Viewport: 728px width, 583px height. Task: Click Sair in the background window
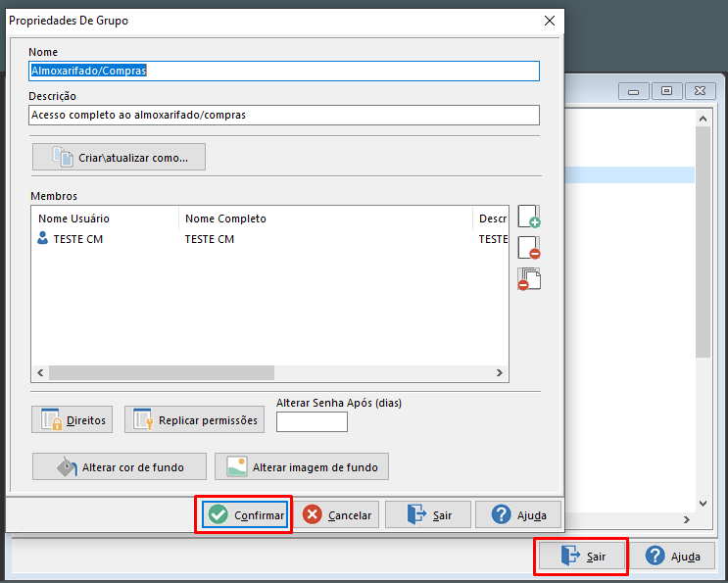tap(582, 556)
